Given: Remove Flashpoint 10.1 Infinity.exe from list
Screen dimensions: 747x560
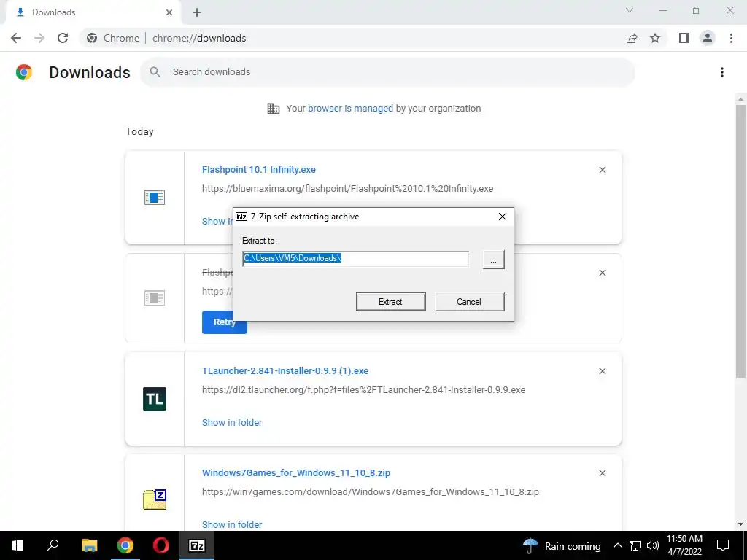Looking at the screenshot, I should pos(602,170).
